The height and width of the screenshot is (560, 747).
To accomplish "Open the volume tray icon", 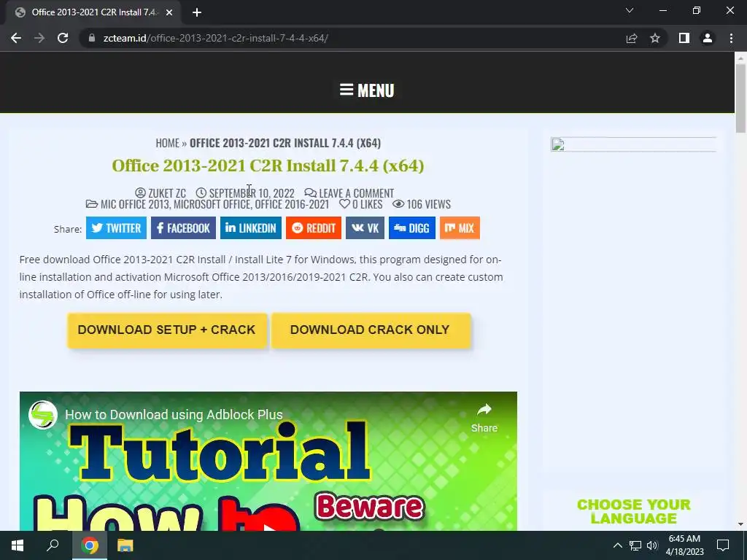I will [652, 545].
